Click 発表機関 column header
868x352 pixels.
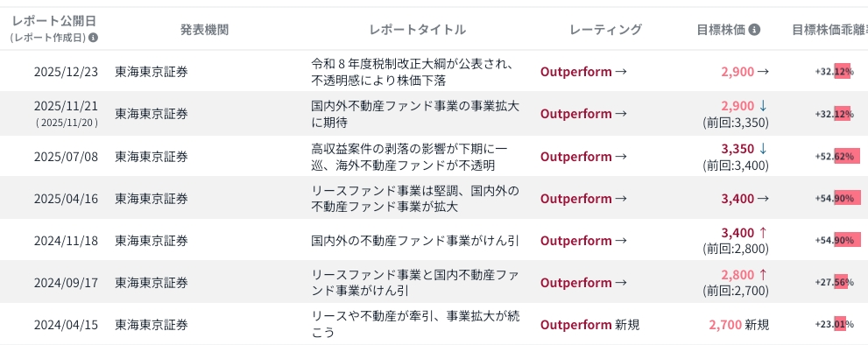pos(204,30)
